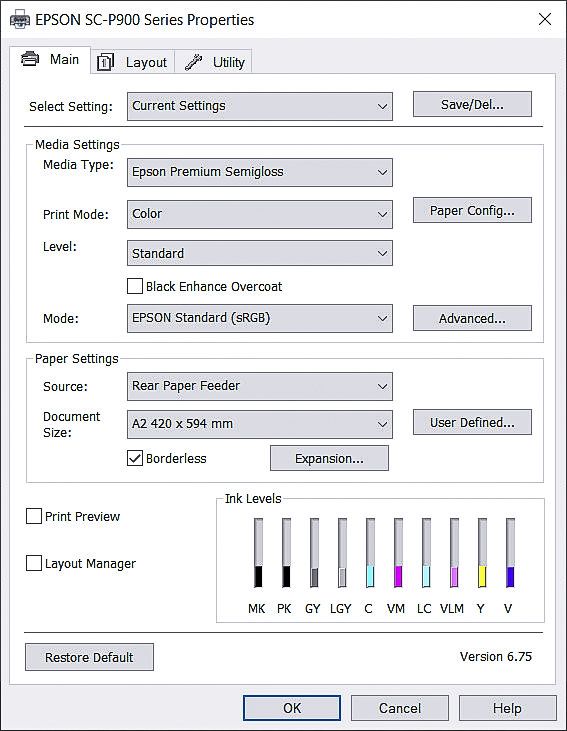Confirm with the OK button

pos(292,708)
